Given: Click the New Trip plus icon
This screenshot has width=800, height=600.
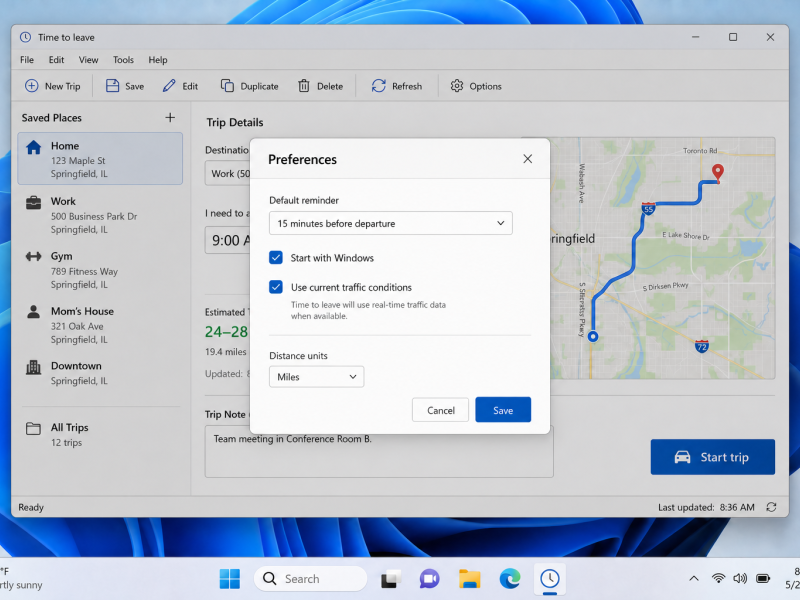Looking at the screenshot, I should (32, 86).
